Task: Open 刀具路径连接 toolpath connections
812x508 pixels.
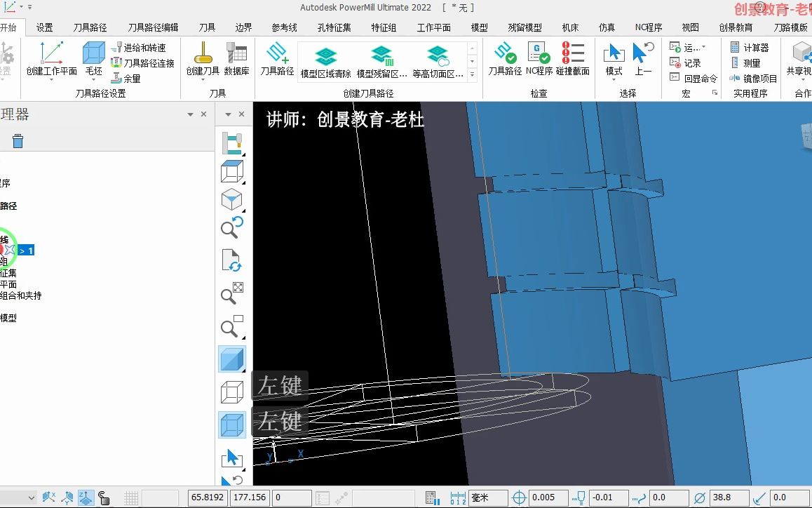Action: (142, 63)
